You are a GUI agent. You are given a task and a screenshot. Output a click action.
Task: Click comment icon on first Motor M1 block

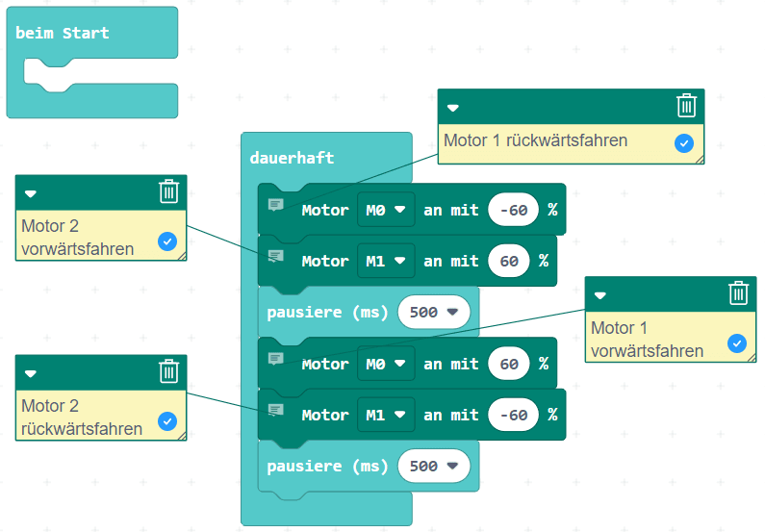pos(276,256)
